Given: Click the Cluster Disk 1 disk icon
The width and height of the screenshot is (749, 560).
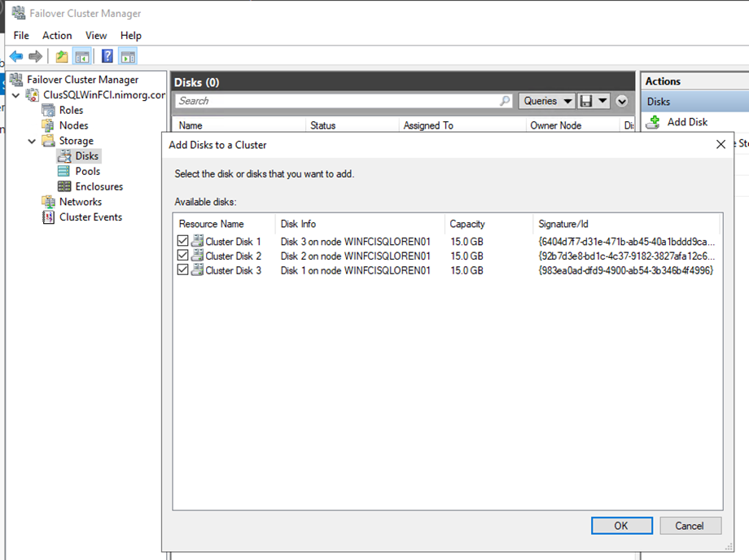Looking at the screenshot, I should [x=197, y=241].
